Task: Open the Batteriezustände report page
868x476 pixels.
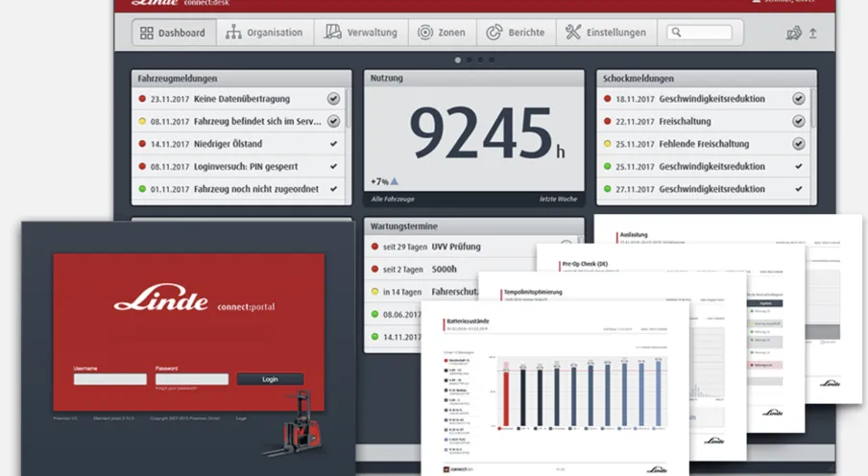Action: (555, 389)
